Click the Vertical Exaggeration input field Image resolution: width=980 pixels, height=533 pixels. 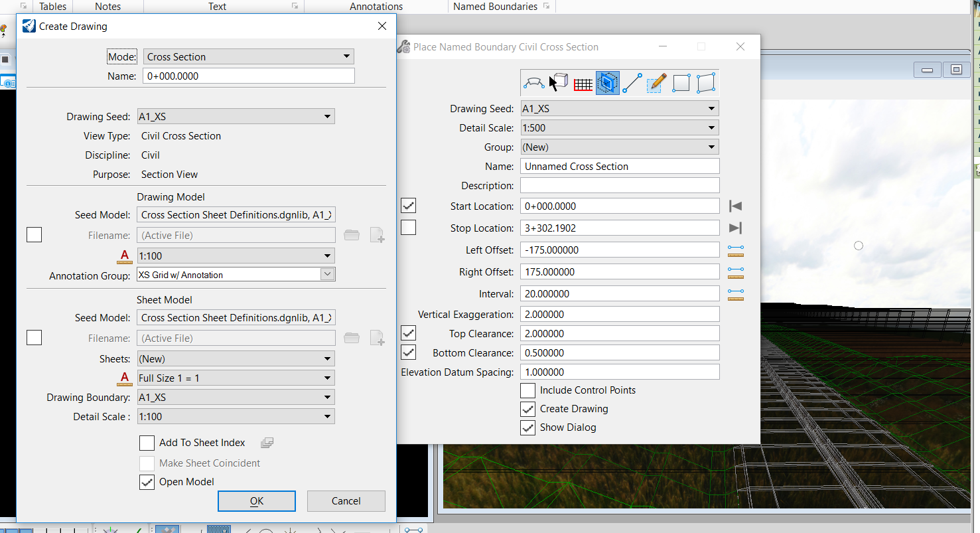click(619, 315)
